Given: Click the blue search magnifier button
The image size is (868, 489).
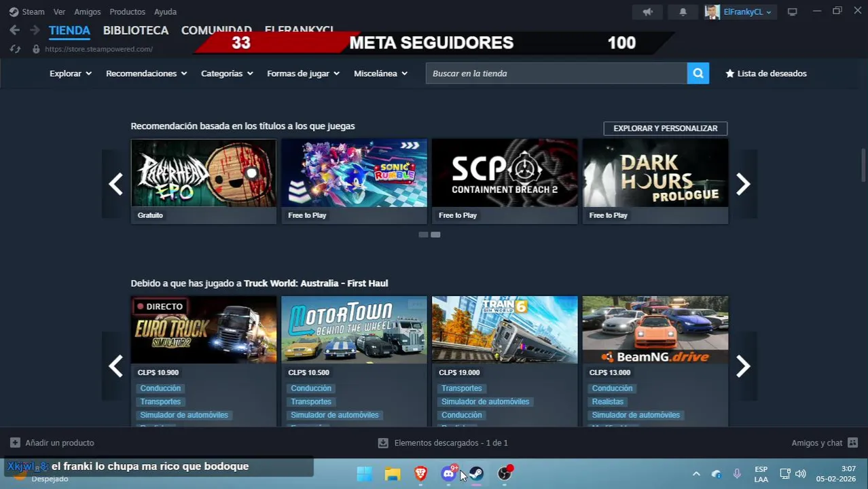Looking at the screenshot, I should pos(698,73).
